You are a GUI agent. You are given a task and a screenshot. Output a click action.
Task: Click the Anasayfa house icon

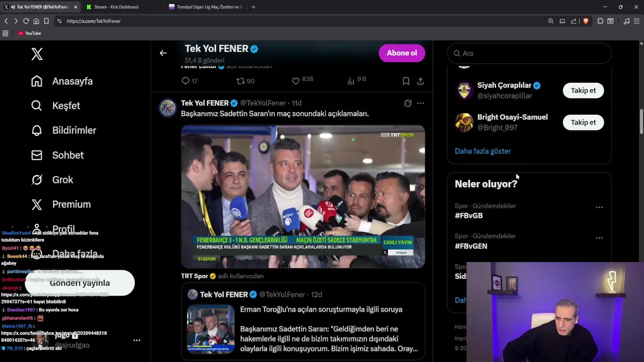coord(37,81)
